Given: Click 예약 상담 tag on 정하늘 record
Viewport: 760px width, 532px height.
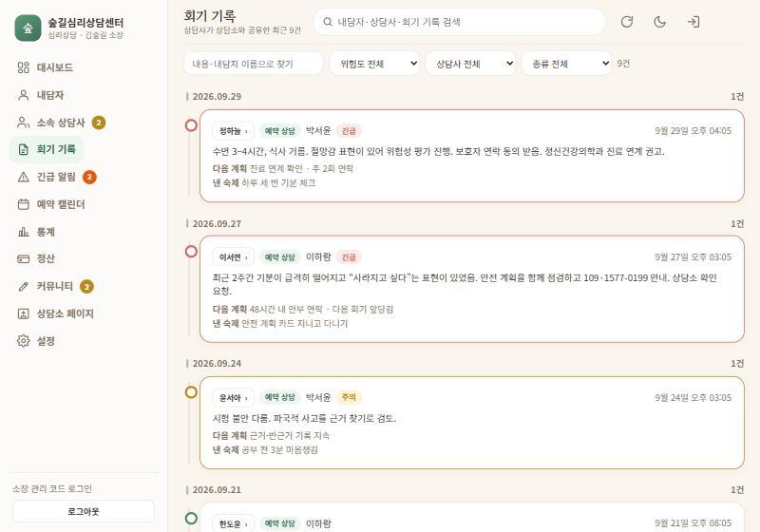Looking at the screenshot, I should (279, 131).
